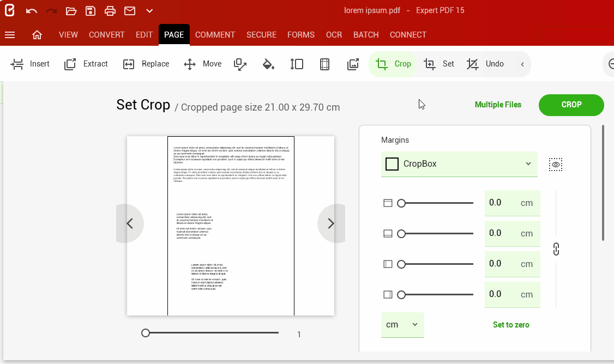The image size is (614, 364).
Task: Adjust the left margin slider
Action: pyautogui.click(x=435, y=264)
